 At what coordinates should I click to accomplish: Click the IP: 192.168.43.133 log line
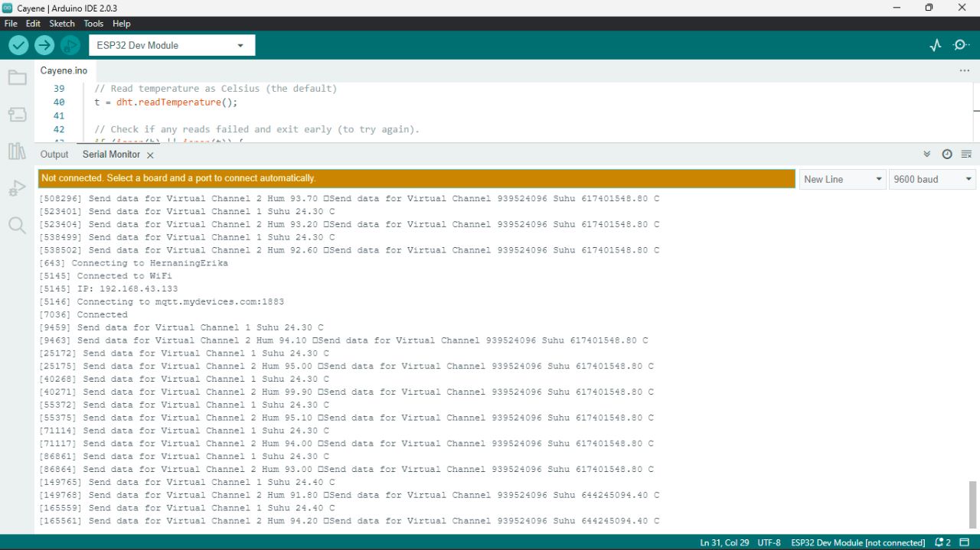point(108,289)
